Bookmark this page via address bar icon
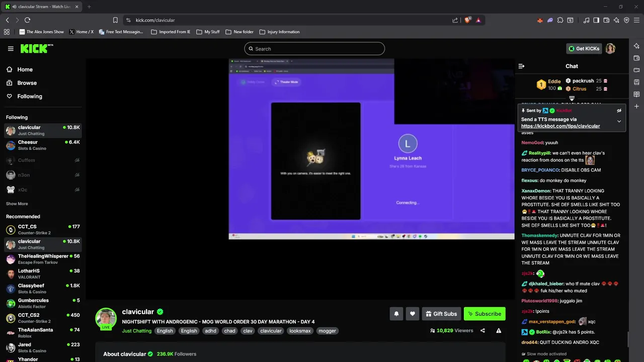 tap(115, 20)
